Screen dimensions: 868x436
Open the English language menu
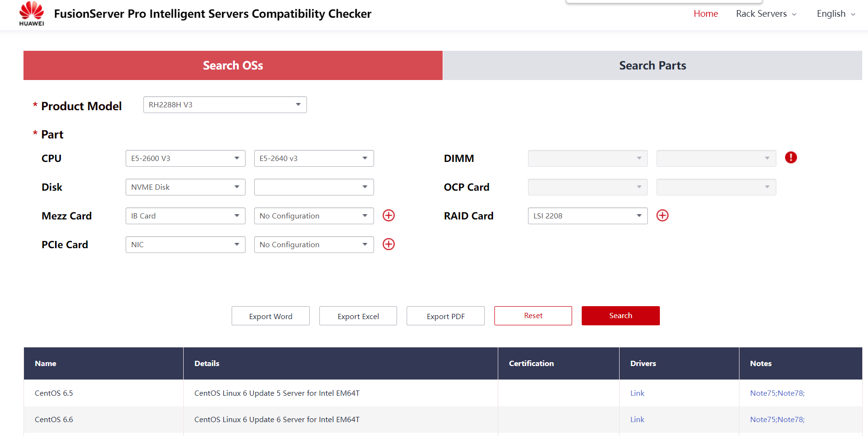tap(836, 14)
